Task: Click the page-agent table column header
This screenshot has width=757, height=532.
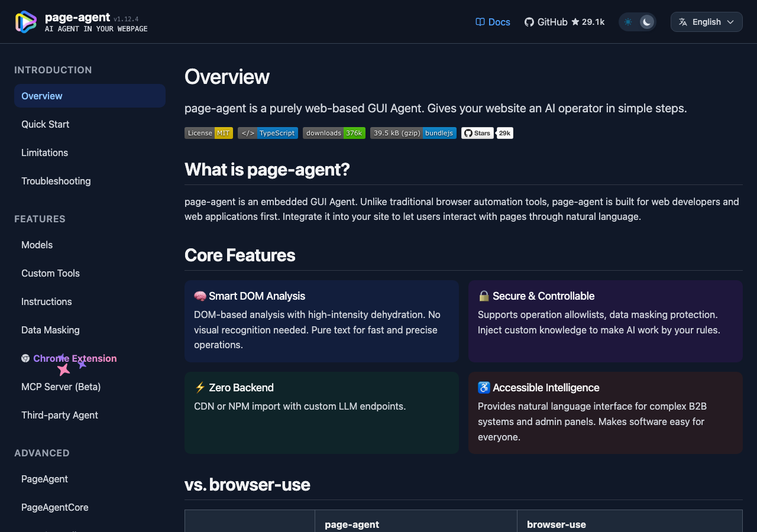Action: pyautogui.click(x=352, y=524)
